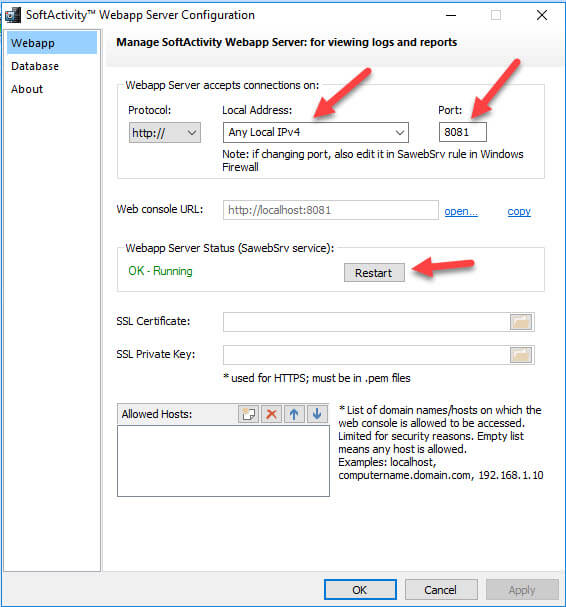
Task: Click the SoftActivity app icon in title bar
Action: coord(12,15)
